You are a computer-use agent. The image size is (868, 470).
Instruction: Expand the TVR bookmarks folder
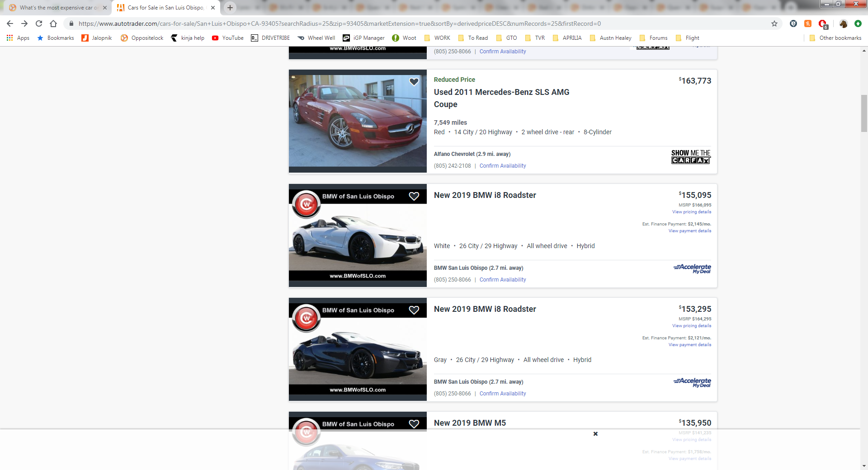535,38
